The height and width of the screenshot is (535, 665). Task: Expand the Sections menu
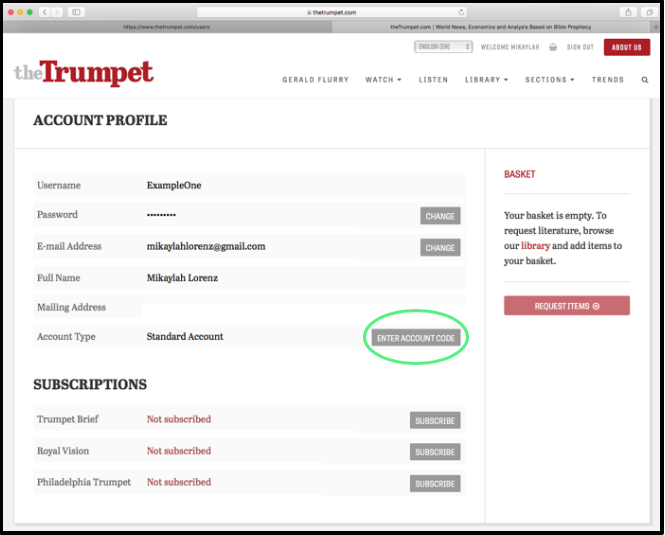(550, 80)
